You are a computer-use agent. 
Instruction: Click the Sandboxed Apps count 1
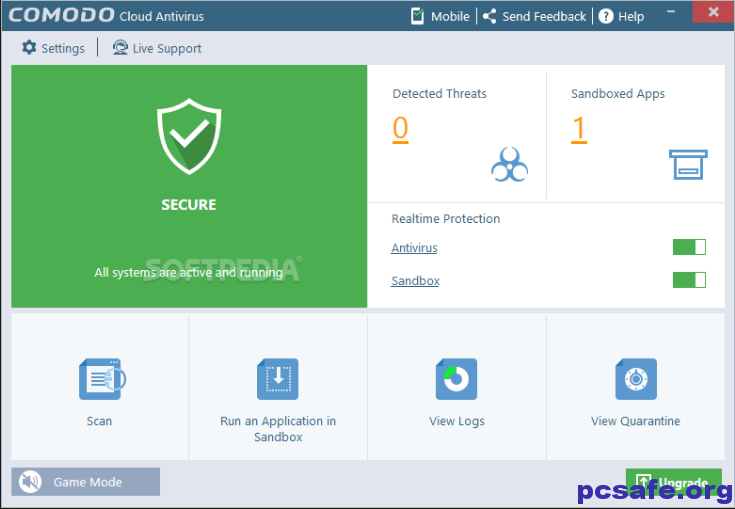pos(579,129)
